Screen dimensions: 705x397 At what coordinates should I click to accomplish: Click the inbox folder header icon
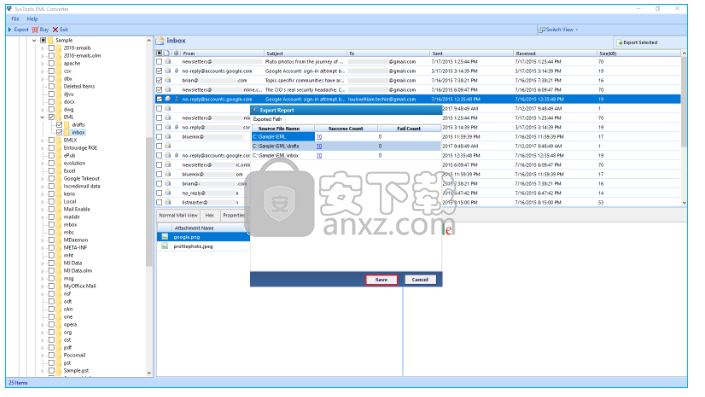(160, 41)
